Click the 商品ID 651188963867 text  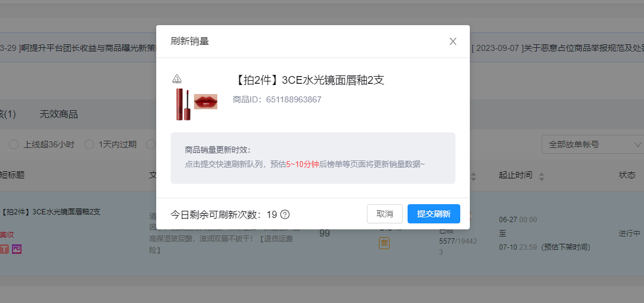pos(277,99)
